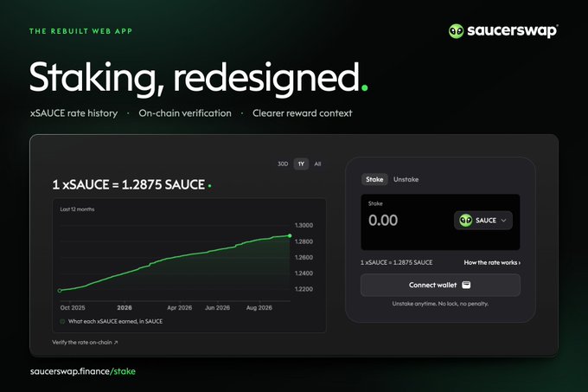Click the latest chart data point
Viewport: 588px width, 392px height.
point(290,235)
